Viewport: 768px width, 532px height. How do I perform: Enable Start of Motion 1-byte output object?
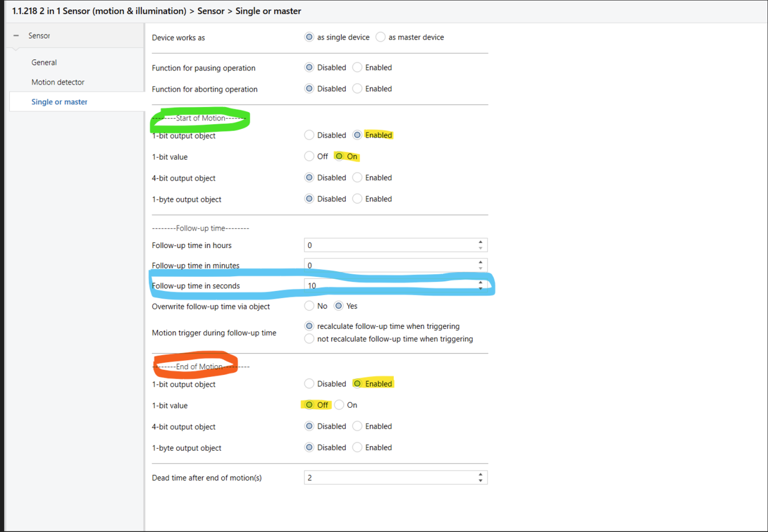pos(357,199)
